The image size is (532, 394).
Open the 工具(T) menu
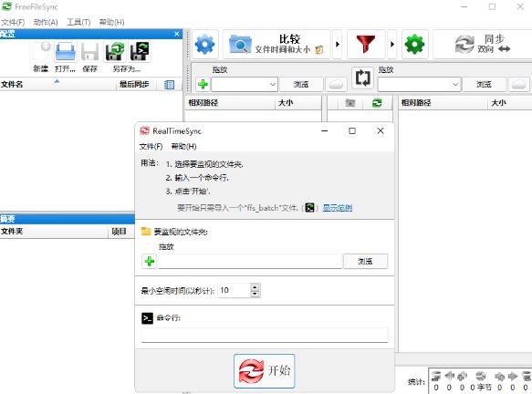tap(78, 23)
